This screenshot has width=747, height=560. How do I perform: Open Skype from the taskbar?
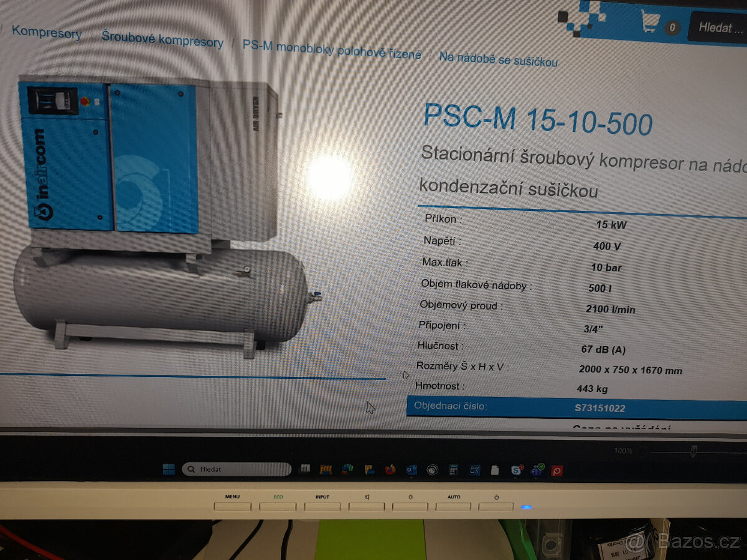coord(517,470)
